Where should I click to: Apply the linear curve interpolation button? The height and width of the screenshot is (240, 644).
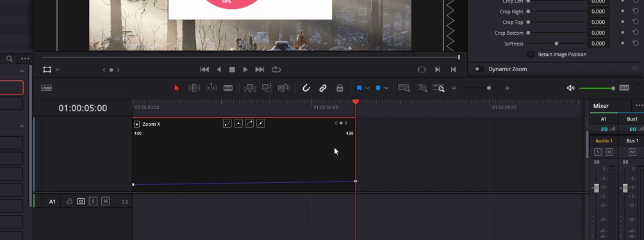coord(260,123)
